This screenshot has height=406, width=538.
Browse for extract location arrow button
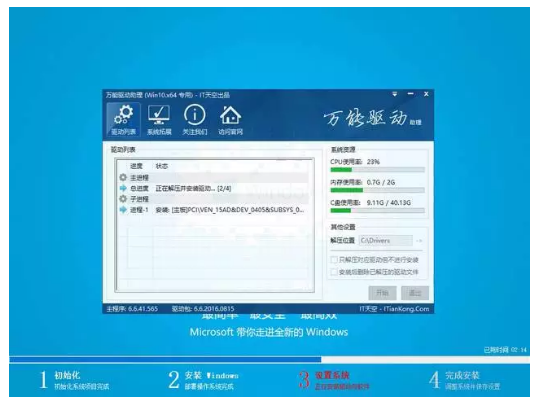(419, 241)
